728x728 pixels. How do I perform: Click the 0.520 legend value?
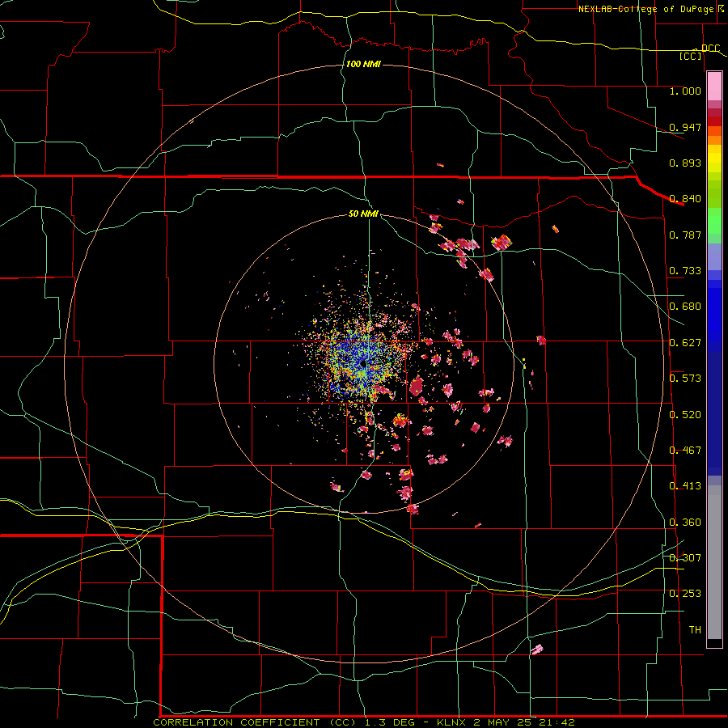[685, 415]
